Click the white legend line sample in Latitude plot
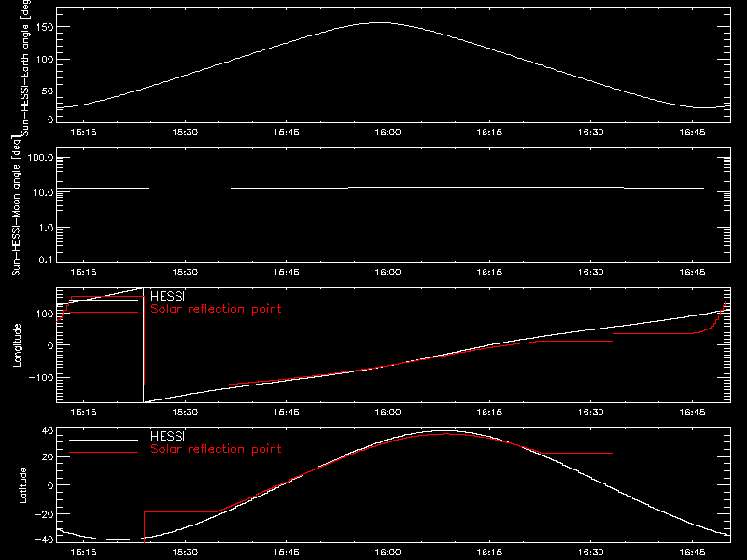 coord(104,440)
